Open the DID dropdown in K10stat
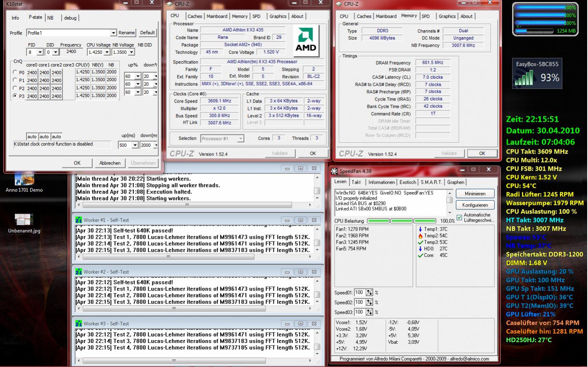Screen dimensions: 588x367 (x=55, y=52)
